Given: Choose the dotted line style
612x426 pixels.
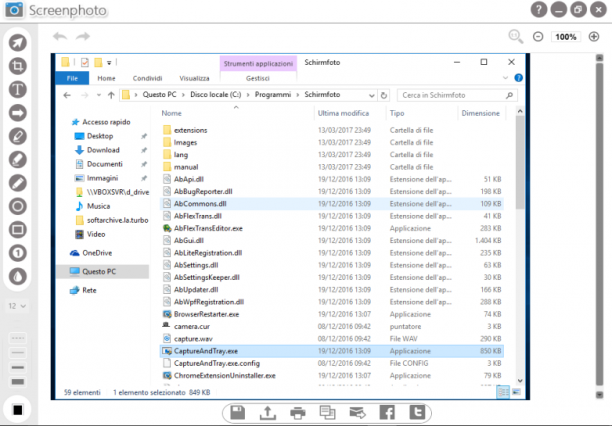Looking at the screenshot, I should (18, 338).
